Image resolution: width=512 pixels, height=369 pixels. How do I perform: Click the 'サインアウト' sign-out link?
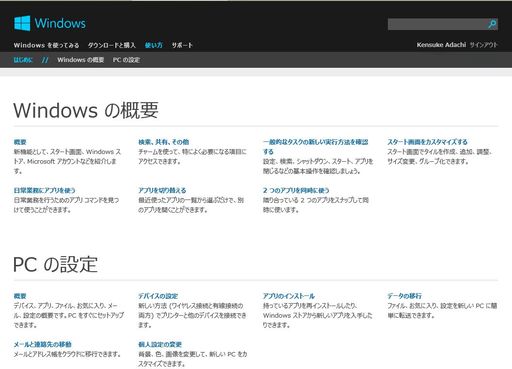(483, 45)
